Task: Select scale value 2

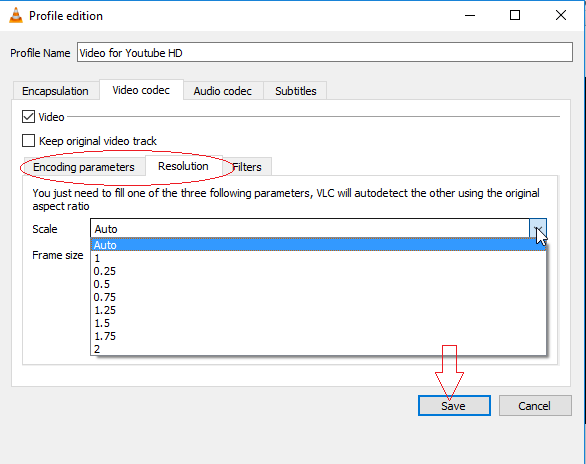Action: (x=318, y=349)
